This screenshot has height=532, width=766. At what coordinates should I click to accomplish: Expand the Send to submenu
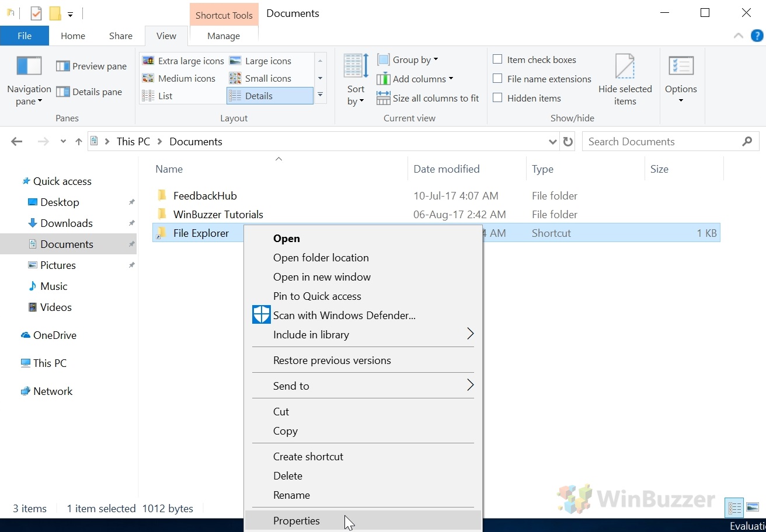pos(363,386)
